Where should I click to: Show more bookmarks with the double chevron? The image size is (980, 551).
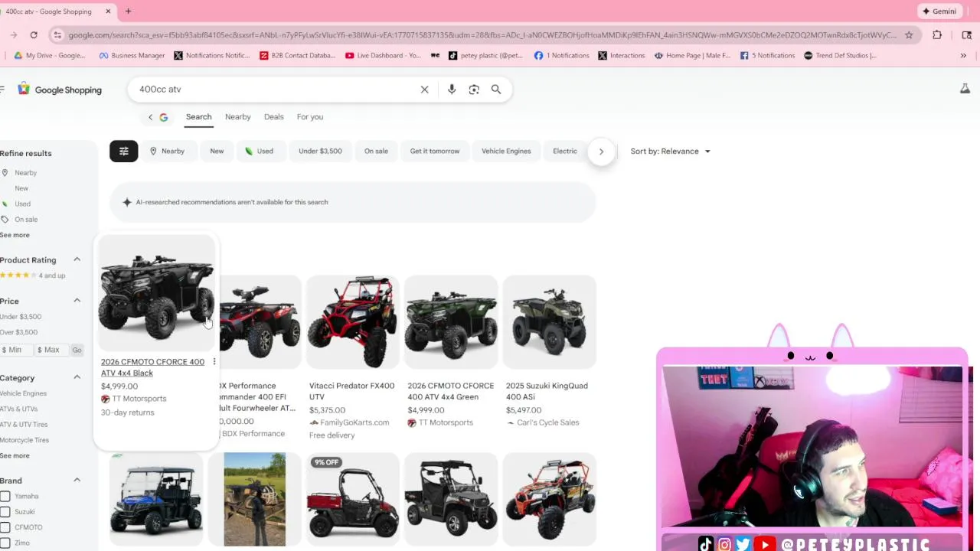click(x=963, y=55)
